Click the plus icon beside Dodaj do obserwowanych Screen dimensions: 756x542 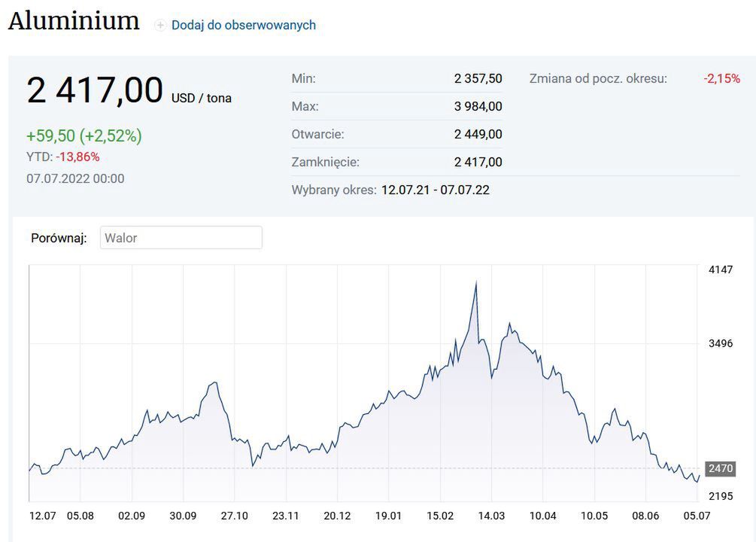coord(160,25)
